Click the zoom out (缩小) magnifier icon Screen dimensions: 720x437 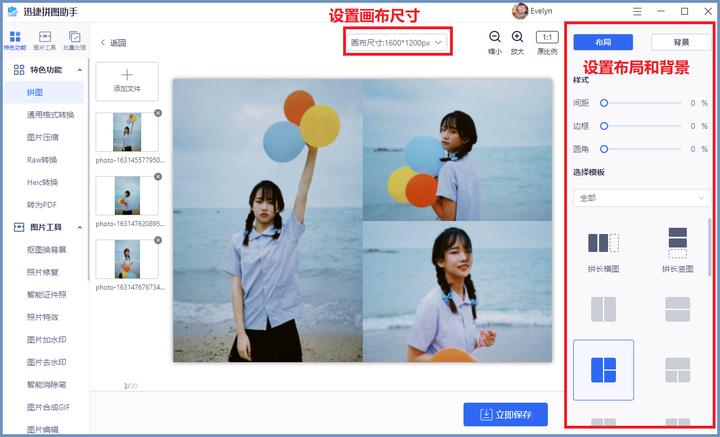tap(494, 38)
